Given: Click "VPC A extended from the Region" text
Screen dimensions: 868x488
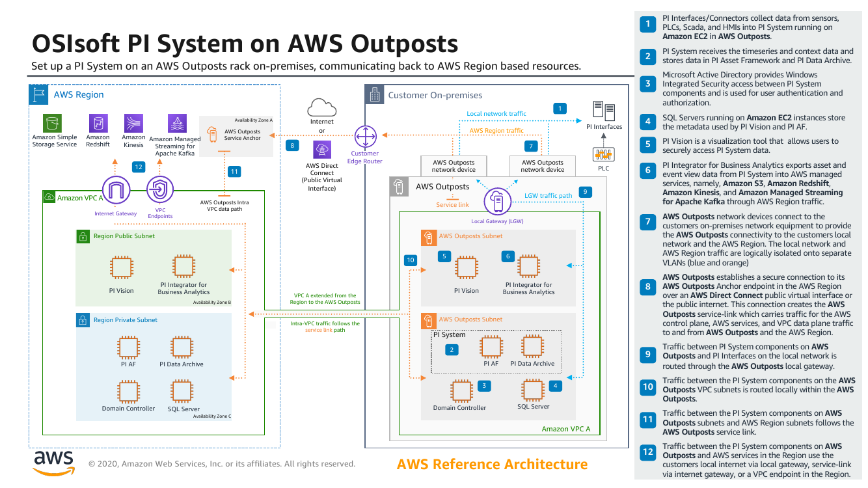Looking at the screenshot, I should pos(325,299).
